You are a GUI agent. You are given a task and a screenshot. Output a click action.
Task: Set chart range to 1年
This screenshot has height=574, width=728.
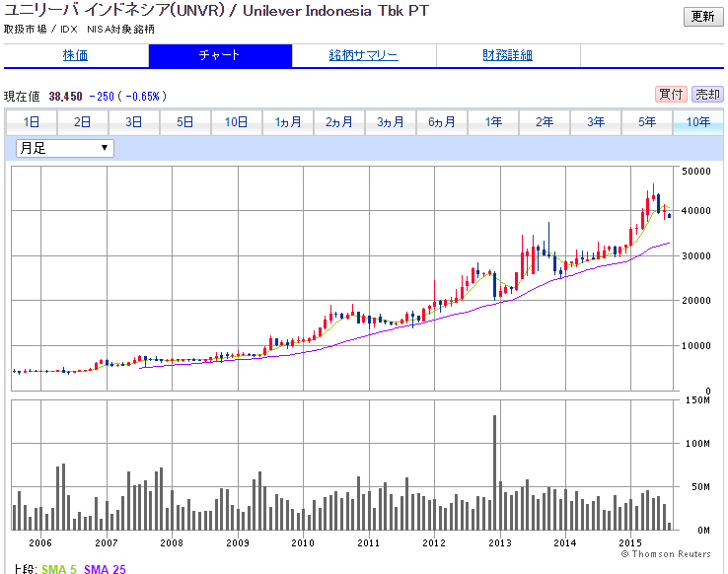point(493,122)
